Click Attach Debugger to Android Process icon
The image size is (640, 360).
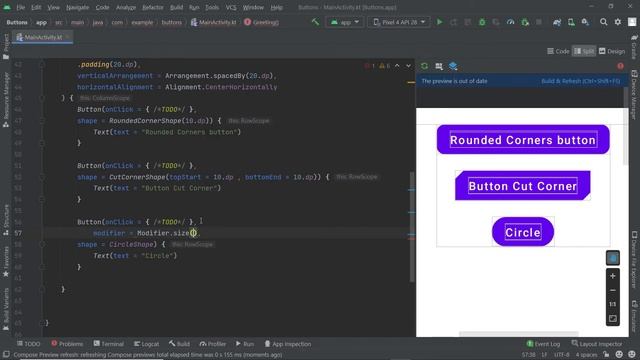(x=525, y=22)
